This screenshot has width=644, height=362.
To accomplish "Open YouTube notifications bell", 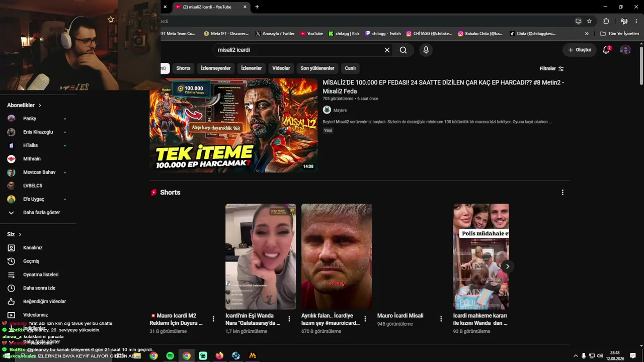I will tap(606, 50).
